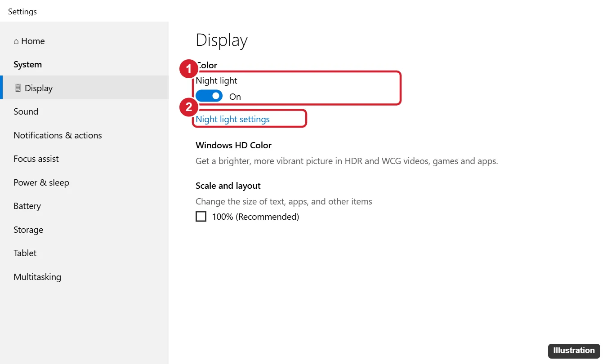
Task: Open Notifications & actions page
Action: tap(85, 135)
